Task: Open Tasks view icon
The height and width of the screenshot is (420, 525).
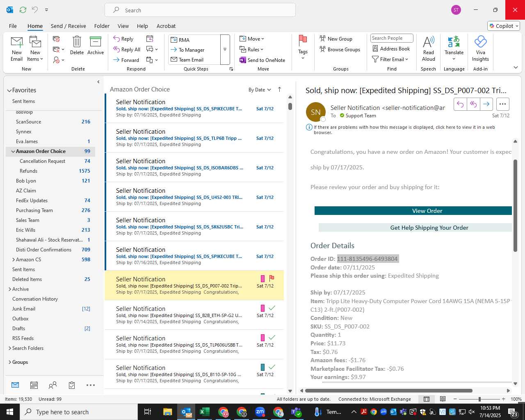Action: click(72, 385)
